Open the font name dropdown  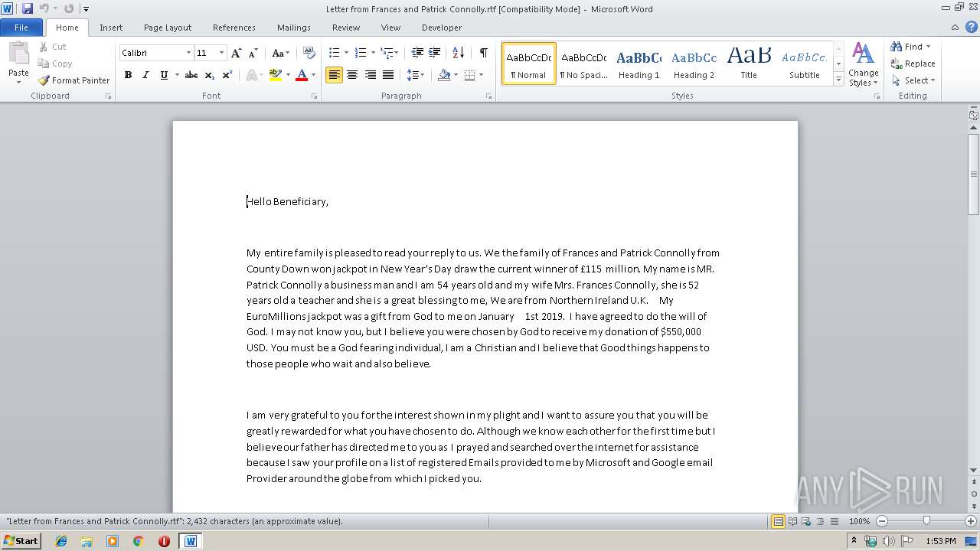(x=188, y=53)
